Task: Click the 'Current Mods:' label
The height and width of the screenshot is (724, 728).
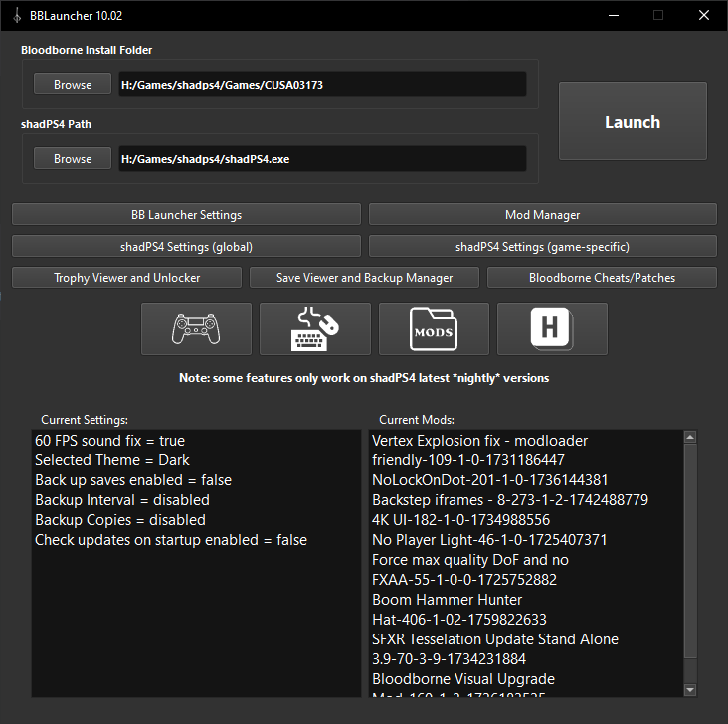Action: (417, 420)
